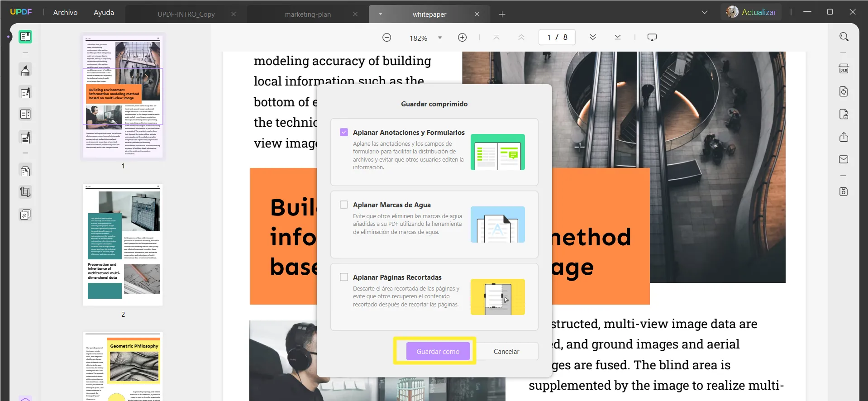Image resolution: width=868 pixels, height=401 pixels.
Task: Click the Guardar como button
Action: (x=438, y=351)
